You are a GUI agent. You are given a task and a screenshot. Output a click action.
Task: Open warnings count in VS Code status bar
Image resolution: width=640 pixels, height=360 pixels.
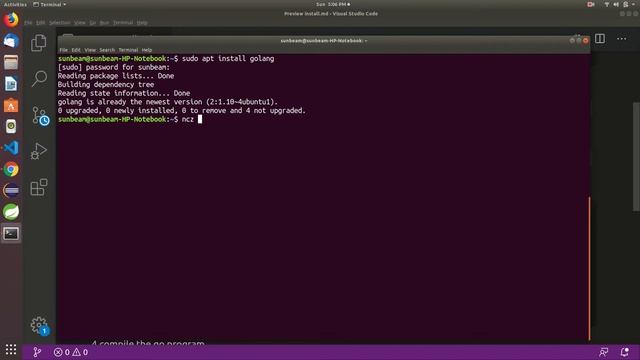(x=80, y=352)
